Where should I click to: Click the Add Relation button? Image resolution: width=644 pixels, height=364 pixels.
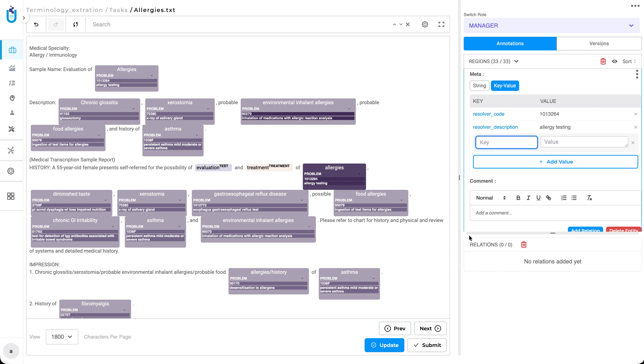click(585, 230)
